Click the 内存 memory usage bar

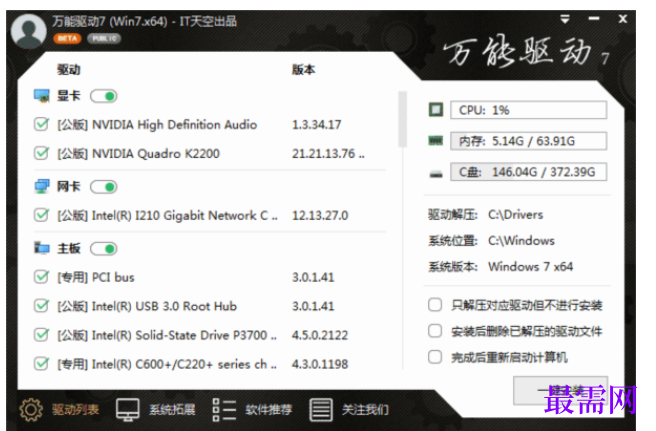[x=528, y=141]
